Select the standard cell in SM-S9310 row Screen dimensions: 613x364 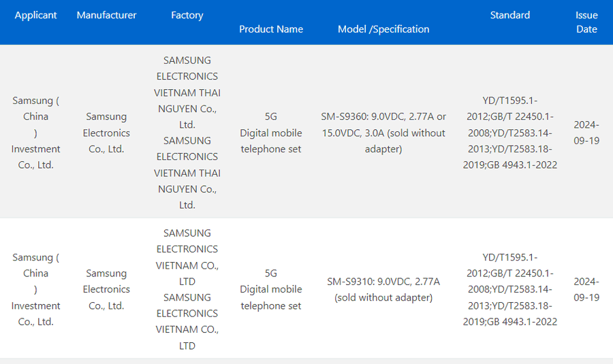click(509, 289)
